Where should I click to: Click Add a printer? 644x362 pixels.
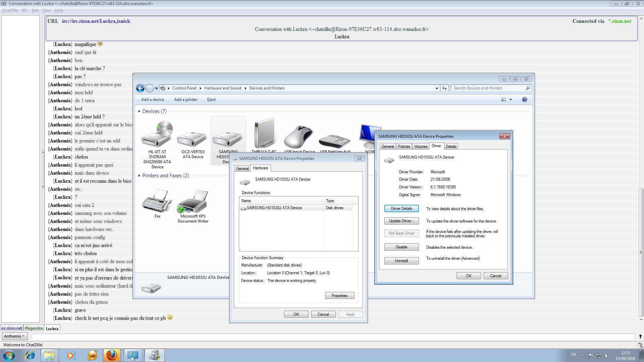(185, 100)
